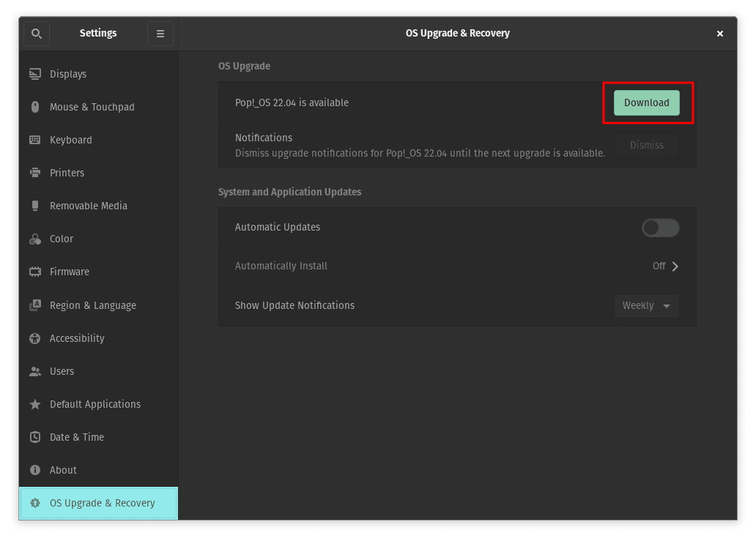Open Default Applications settings
The width and height of the screenshot is (756, 541).
[98, 404]
